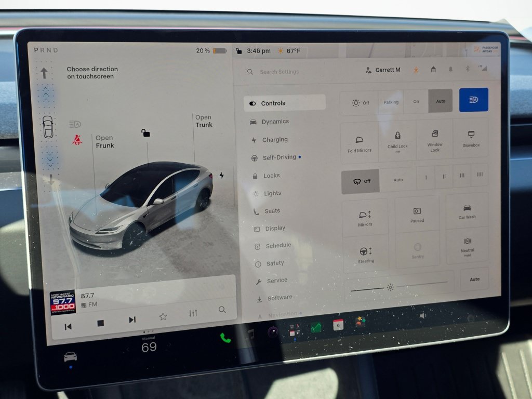This screenshot has height=399, width=532.
Task: Skip to previous radio station
Action: coord(68,327)
